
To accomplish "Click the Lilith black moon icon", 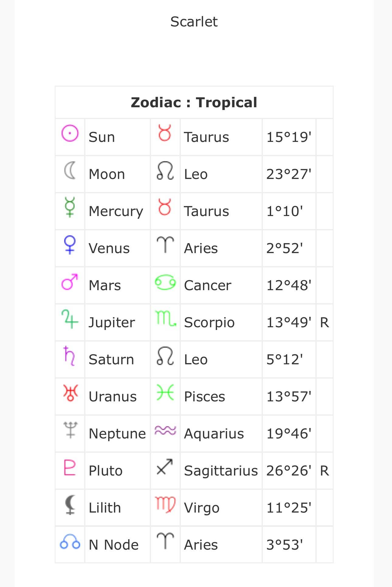I will point(70,505).
